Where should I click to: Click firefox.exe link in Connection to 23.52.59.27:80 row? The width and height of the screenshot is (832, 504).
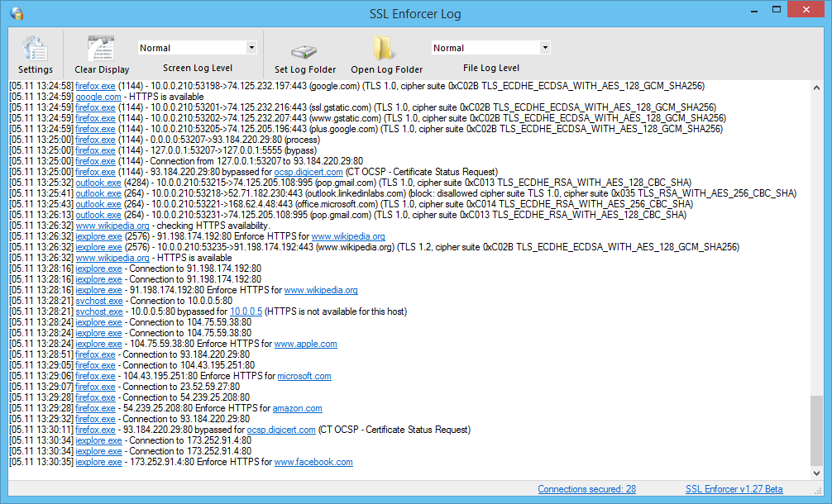pyautogui.click(x=95, y=387)
